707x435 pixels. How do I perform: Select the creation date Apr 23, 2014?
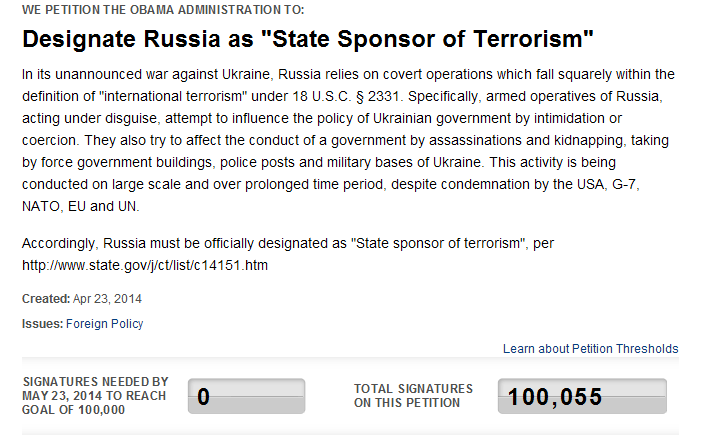click(108, 298)
